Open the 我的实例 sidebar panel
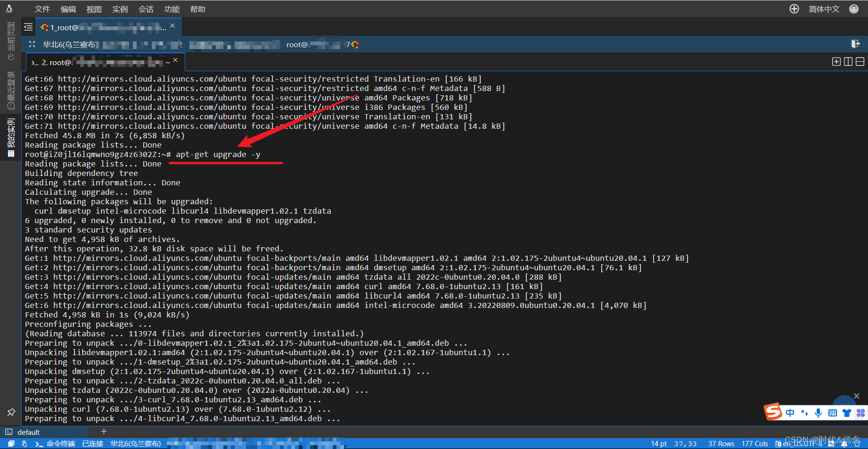Screen dimensions: 868x449 click(11, 137)
